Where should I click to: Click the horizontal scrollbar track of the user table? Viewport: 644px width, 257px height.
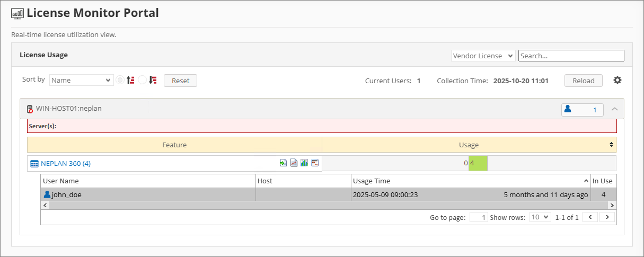[x=328, y=205]
